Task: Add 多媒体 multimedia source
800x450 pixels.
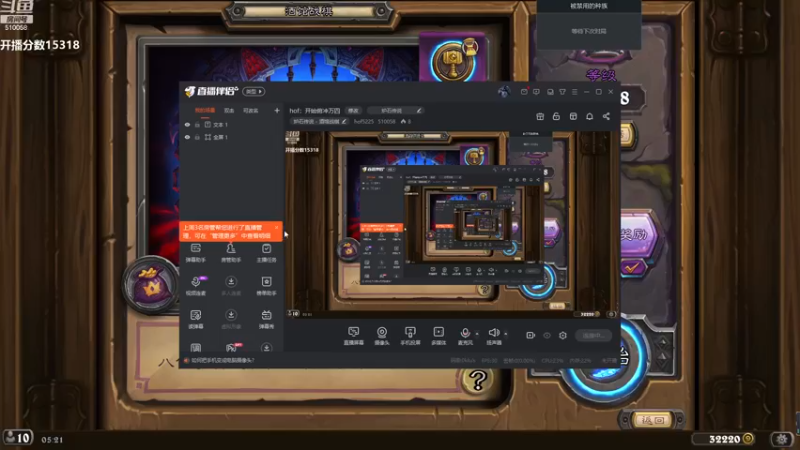Action: (x=438, y=336)
